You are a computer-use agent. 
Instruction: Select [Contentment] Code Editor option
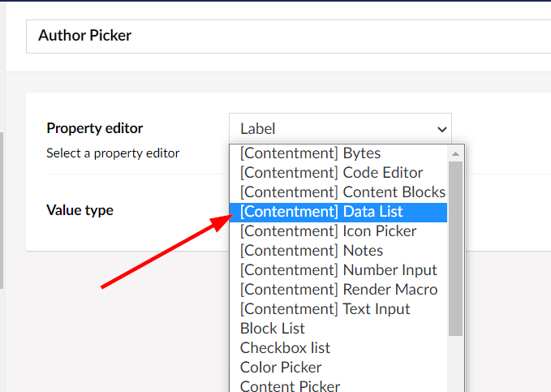pyautogui.click(x=338, y=173)
